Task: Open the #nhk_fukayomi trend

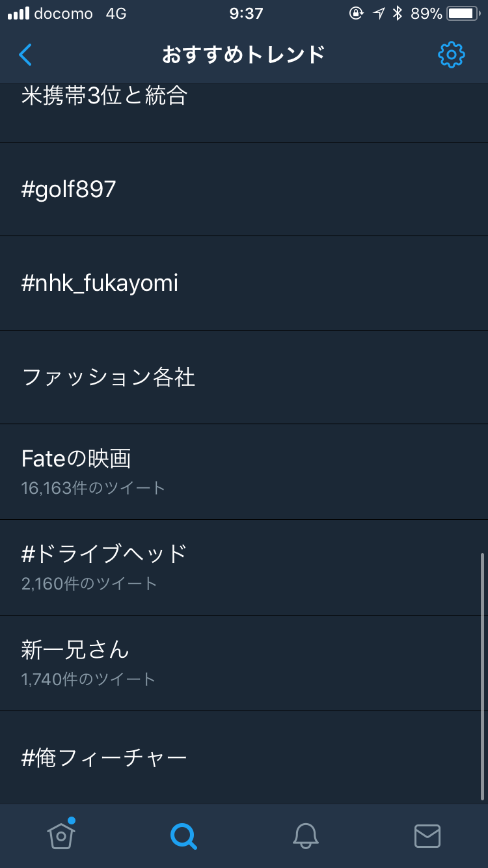Action: pos(100,283)
